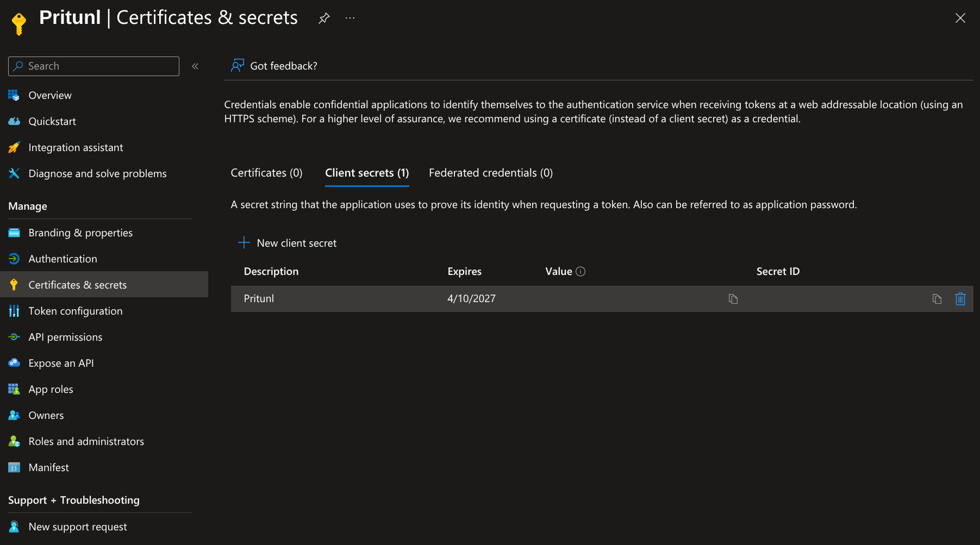The image size is (980, 545).
Task: Click the 4/10/2027 expiry date
Action: (471, 299)
